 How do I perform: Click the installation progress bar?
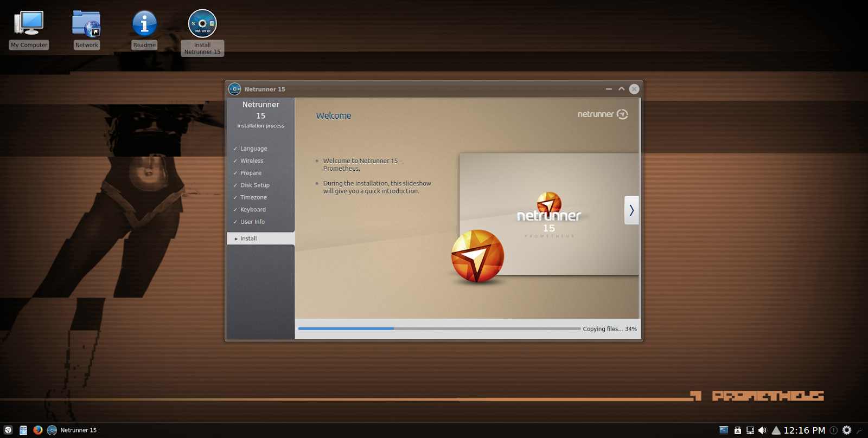(439, 328)
